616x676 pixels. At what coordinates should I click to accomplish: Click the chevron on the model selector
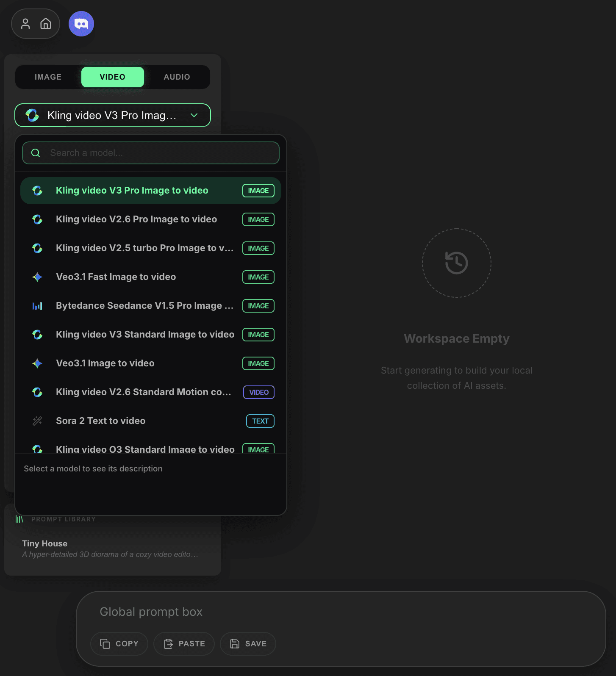pos(194,115)
